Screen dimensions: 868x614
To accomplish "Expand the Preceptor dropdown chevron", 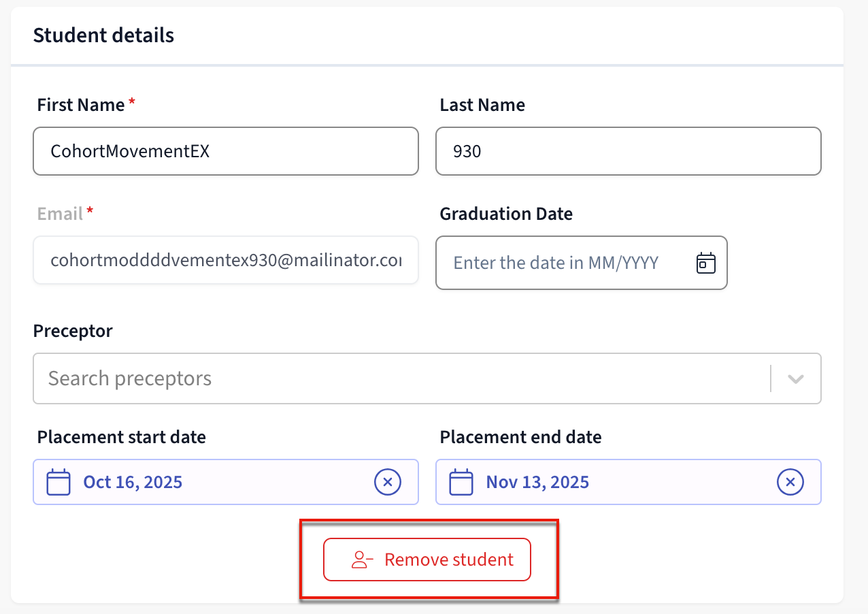I will coord(795,378).
